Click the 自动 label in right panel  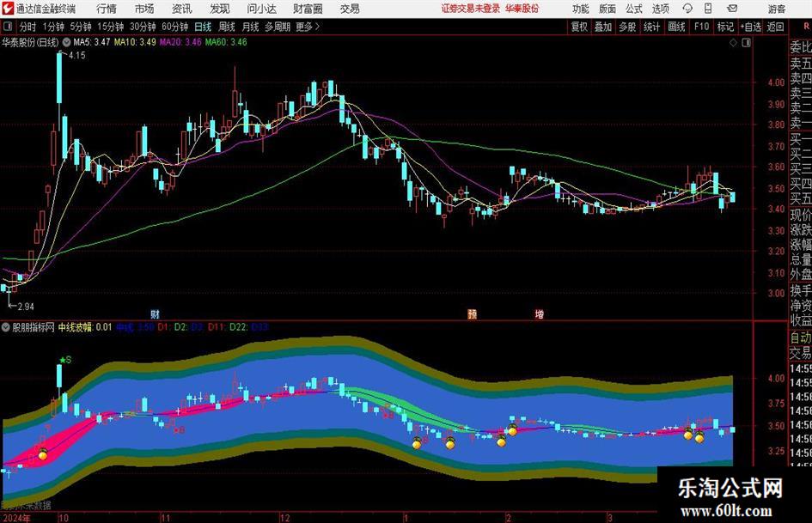click(x=801, y=338)
